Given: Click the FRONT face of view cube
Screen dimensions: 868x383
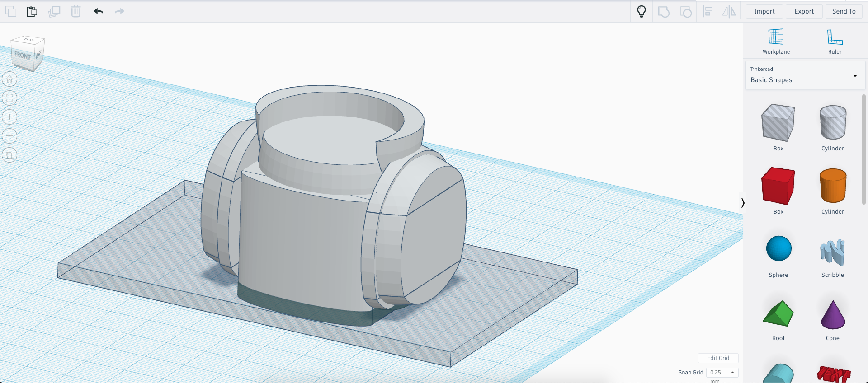Looking at the screenshot, I should 22,56.
